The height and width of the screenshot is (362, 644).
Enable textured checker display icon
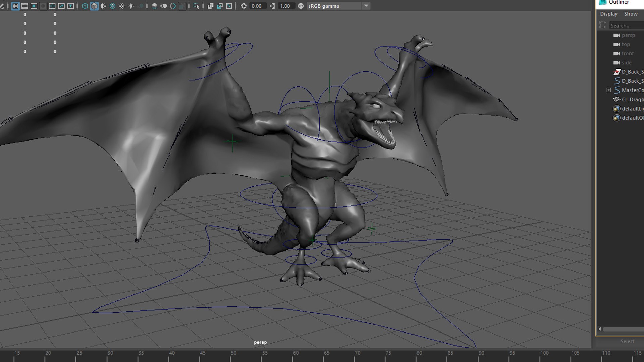(122, 6)
